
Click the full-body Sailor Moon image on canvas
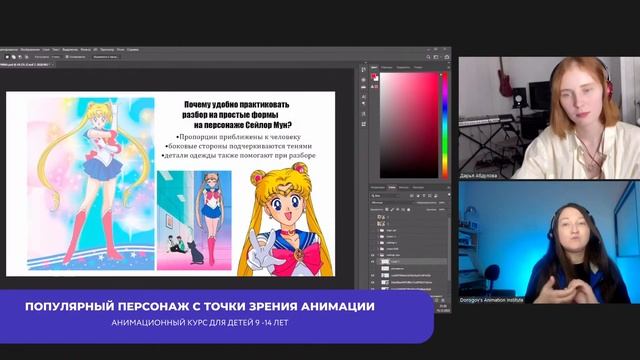click(91, 184)
